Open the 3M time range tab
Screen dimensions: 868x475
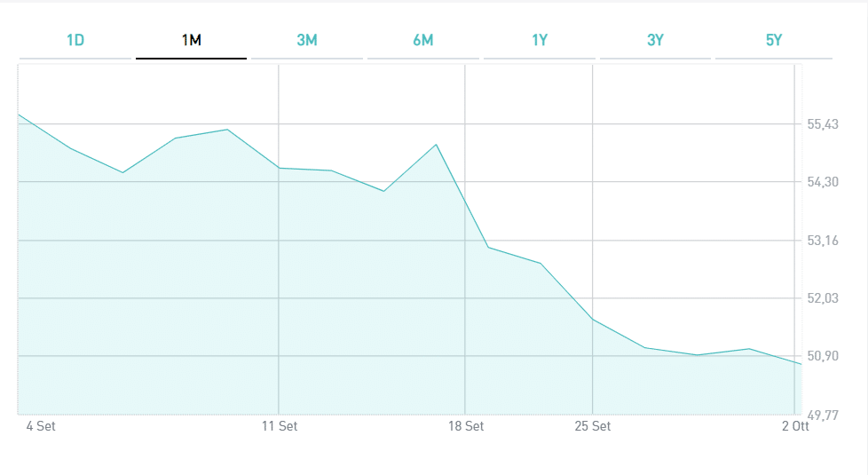307,40
